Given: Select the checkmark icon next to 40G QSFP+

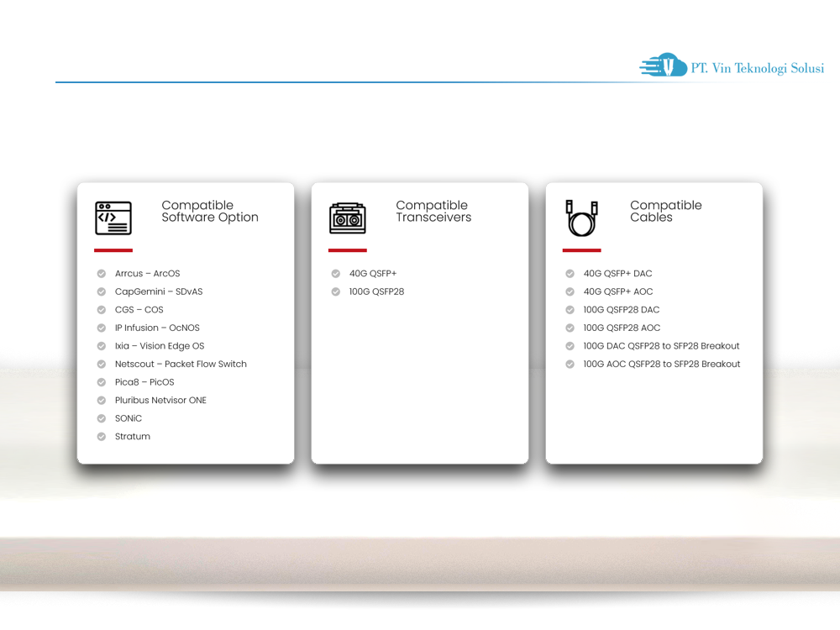Looking at the screenshot, I should pyautogui.click(x=335, y=273).
